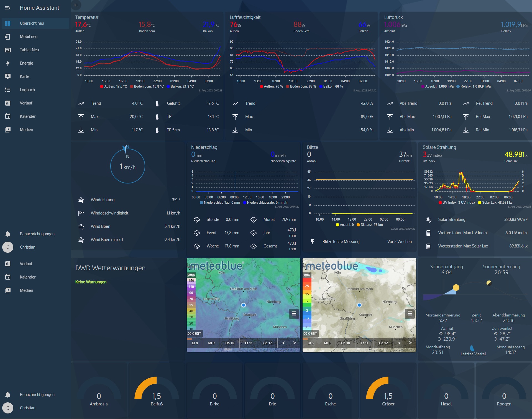Click the Temperatur Trend arrow icon

pyautogui.click(x=81, y=103)
